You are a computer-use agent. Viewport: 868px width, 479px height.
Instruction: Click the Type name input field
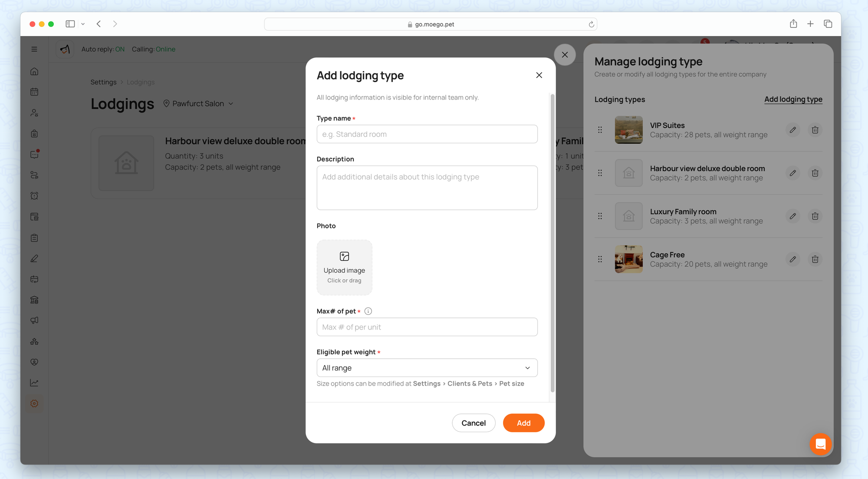coord(427,134)
